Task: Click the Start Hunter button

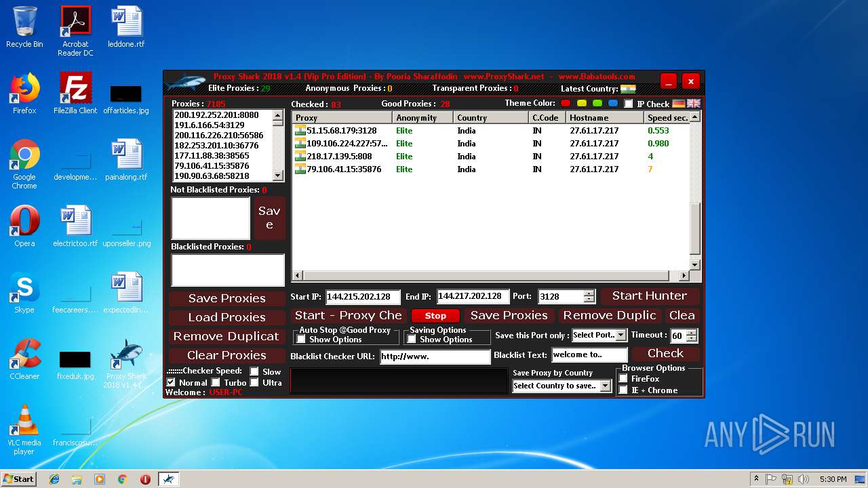Action: point(650,296)
